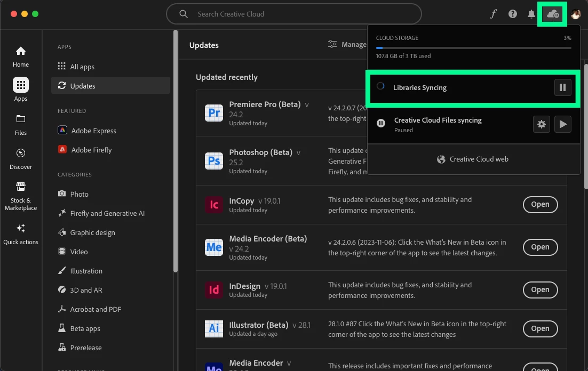Viewport: 588px width, 371px height.
Task: Open the Help question mark icon
Action: (513, 14)
